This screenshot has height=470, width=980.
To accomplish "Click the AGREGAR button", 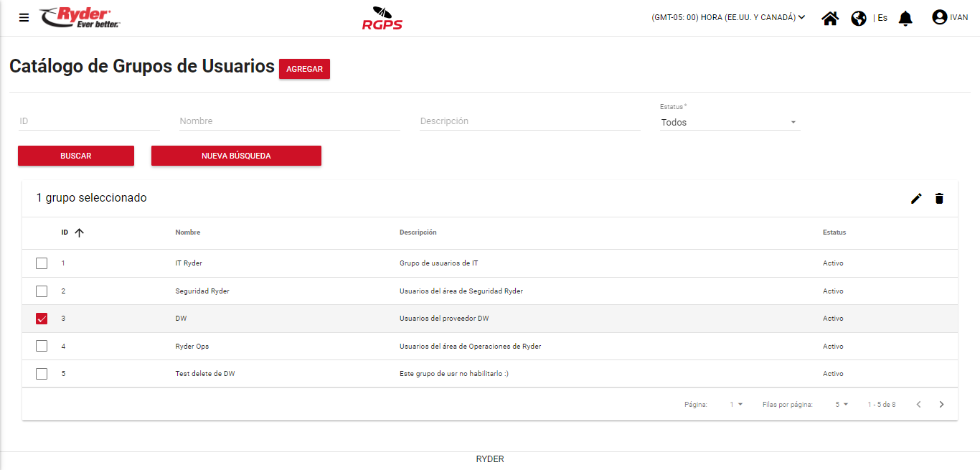I will 304,69.
